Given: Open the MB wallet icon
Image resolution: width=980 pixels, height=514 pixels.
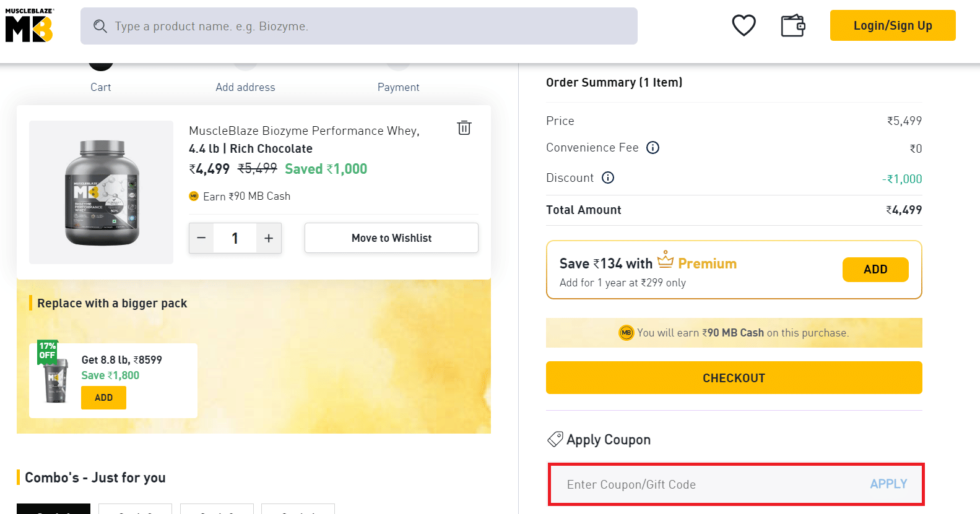Looking at the screenshot, I should [x=792, y=26].
